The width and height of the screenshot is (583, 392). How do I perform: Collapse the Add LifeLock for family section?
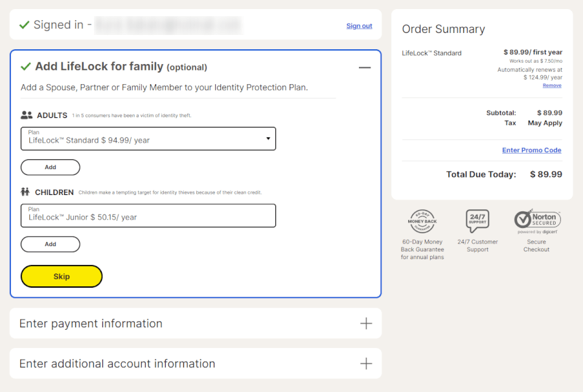[365, 67]
